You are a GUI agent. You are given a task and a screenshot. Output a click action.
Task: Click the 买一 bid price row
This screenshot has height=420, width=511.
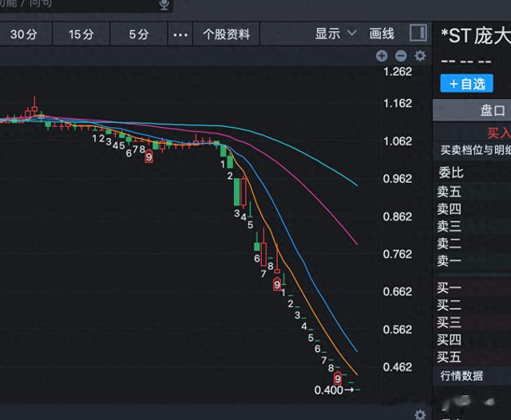pos(473,287)
